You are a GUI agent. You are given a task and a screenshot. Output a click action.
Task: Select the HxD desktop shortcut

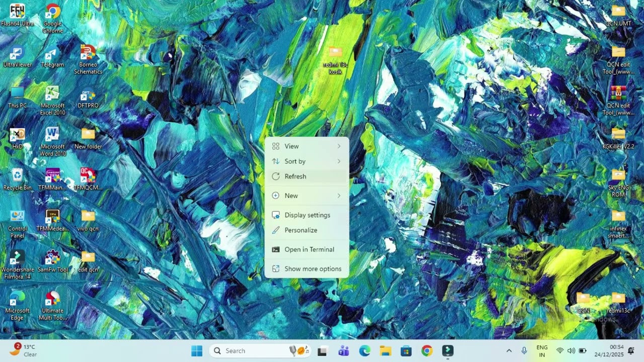click(18, 139)
